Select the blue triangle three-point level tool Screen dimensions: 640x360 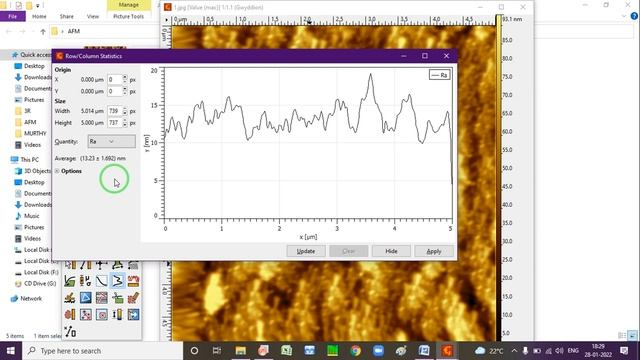(85, 298)
